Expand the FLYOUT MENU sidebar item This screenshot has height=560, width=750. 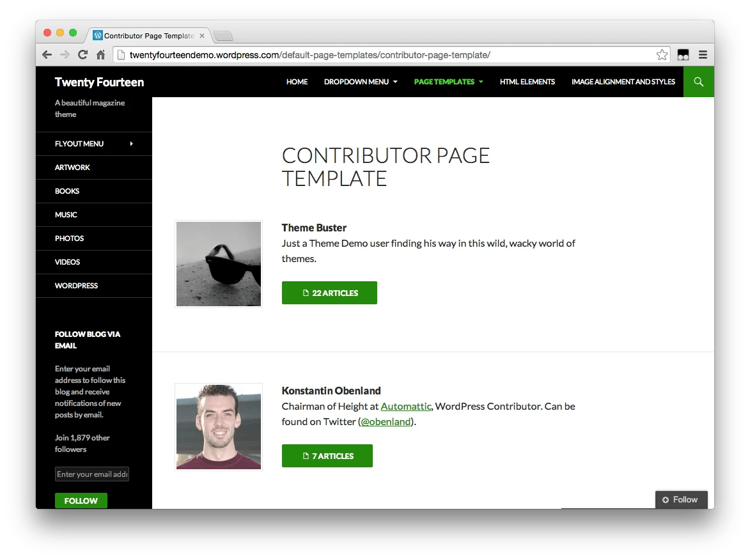pos(94,143)
